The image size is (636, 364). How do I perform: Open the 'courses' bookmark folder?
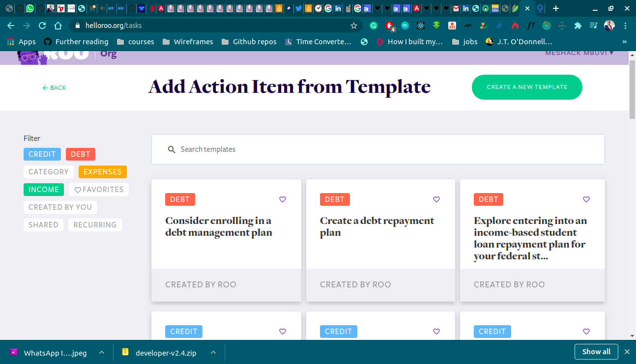coord(135,42)
